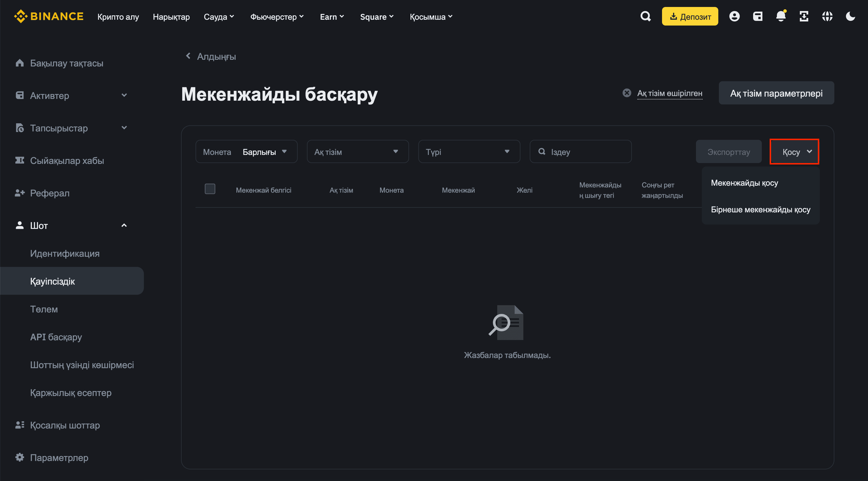Viewport: 868px width, 481px height.
Task: Click the Binance logo
Action: pyautogui.click(x=48, y=16)
